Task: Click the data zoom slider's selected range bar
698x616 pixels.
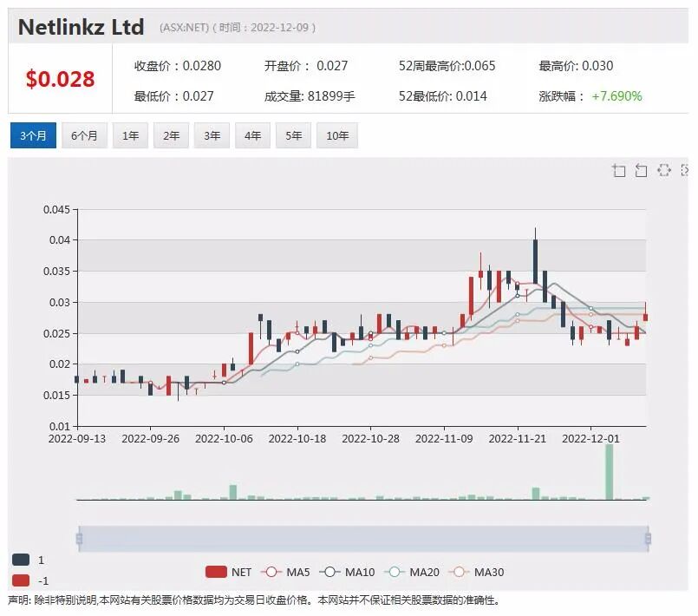Action: click(363, 539)
